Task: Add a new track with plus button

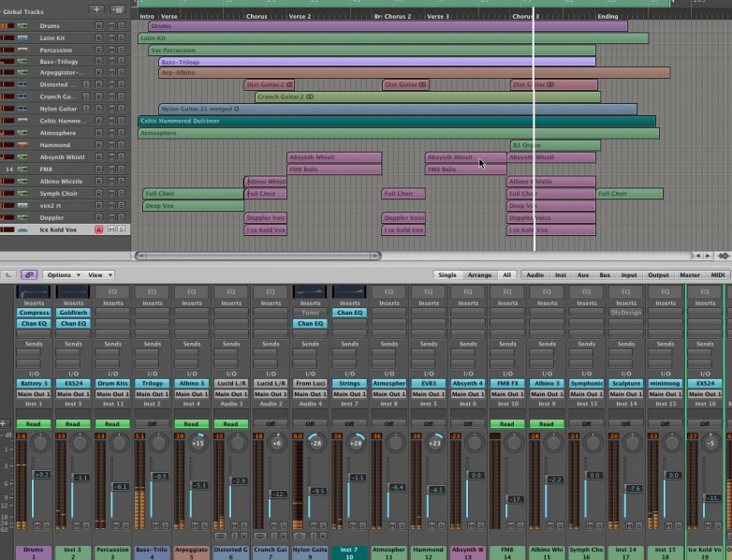Action: point(96,9)
